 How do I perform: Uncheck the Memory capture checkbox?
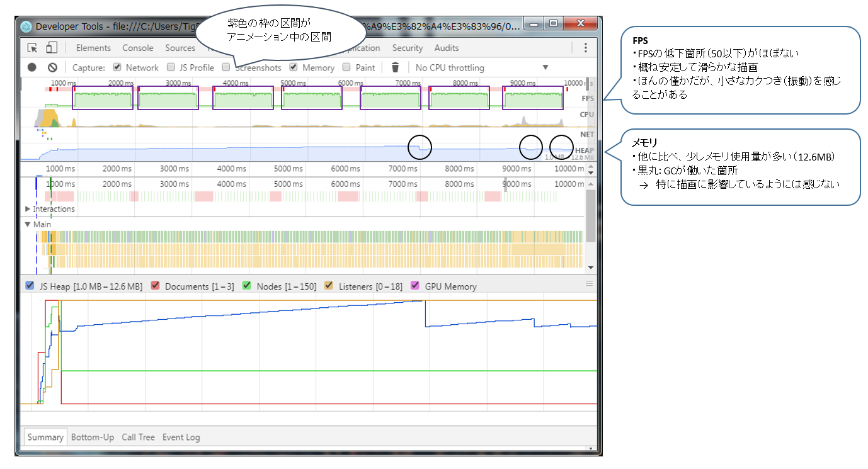pos(294,67)
